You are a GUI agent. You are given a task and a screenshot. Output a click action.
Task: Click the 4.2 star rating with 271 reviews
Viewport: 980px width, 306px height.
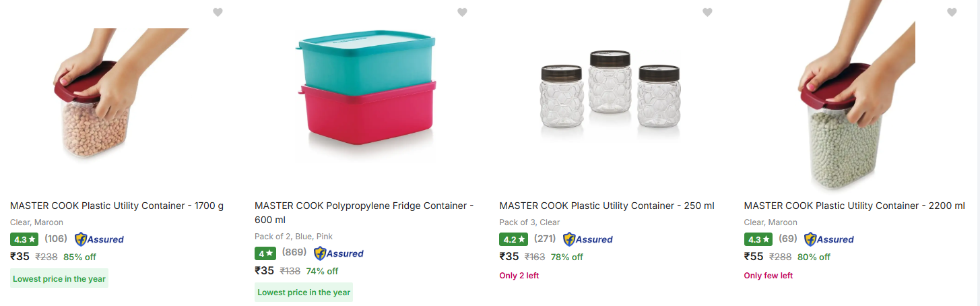[513, 239]
